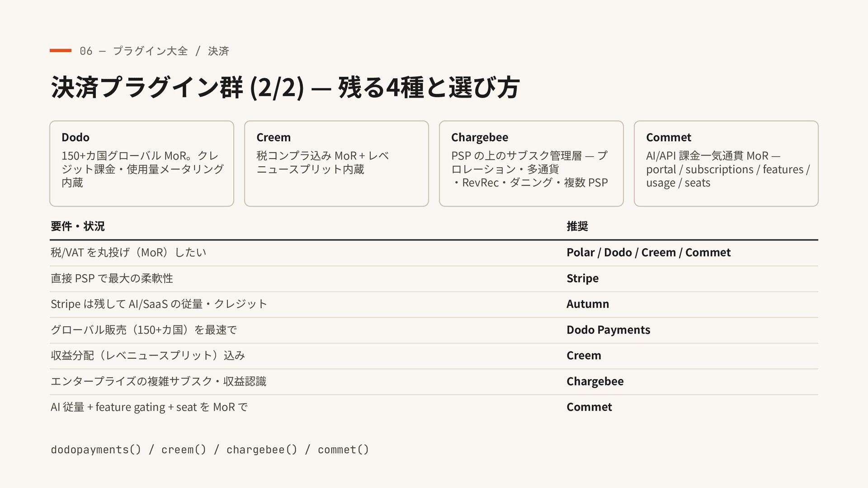Click the Commet card
This screenshot has height=488, width=868.
click(x=726, y=164)
